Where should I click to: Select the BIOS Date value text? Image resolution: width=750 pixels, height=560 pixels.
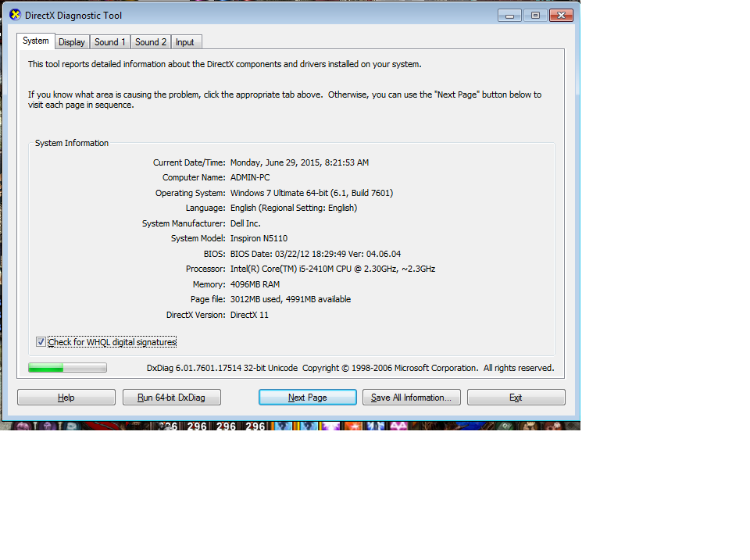(x=316, y=254)
